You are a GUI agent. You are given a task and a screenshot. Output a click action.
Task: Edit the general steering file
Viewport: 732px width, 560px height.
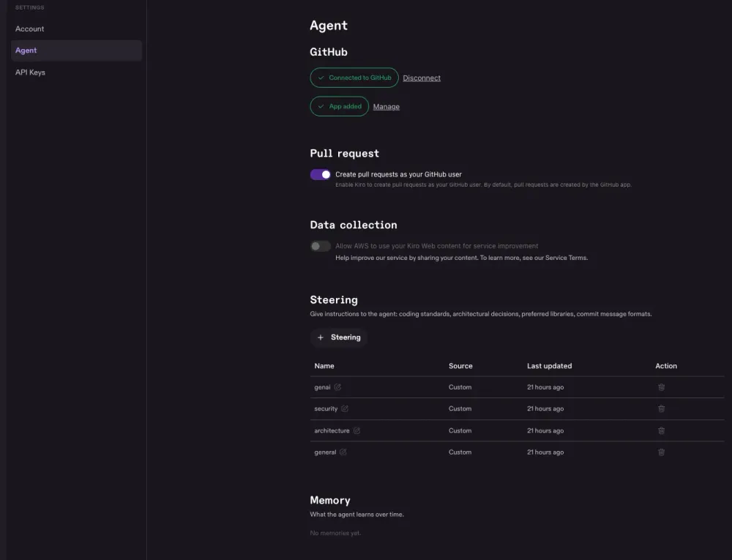point(343,452)
